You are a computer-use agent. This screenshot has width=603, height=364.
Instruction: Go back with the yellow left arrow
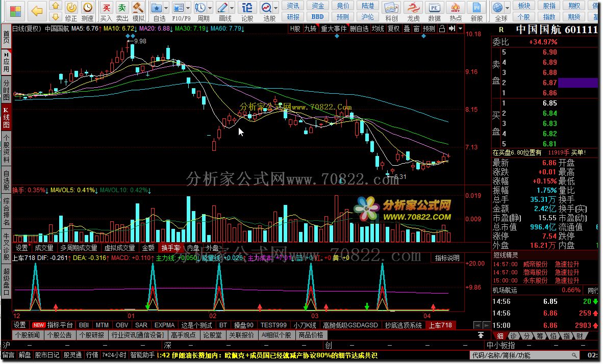point(37,11)
